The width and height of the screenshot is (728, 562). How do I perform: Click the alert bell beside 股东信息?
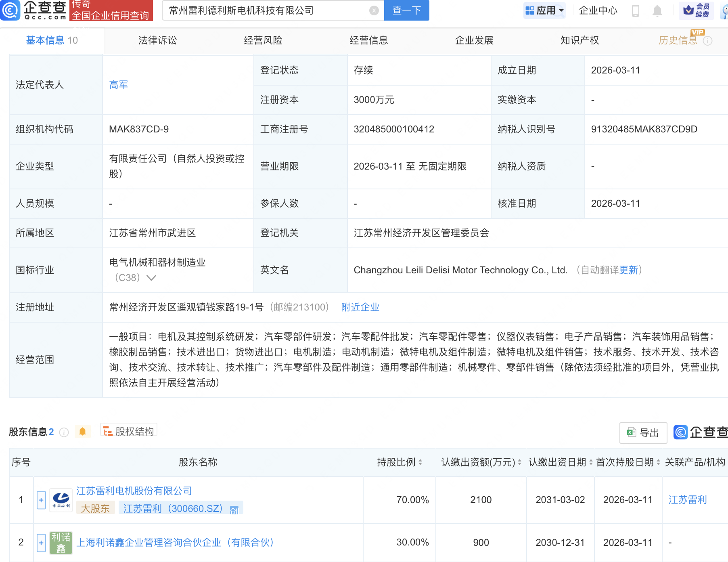(84, 431)
